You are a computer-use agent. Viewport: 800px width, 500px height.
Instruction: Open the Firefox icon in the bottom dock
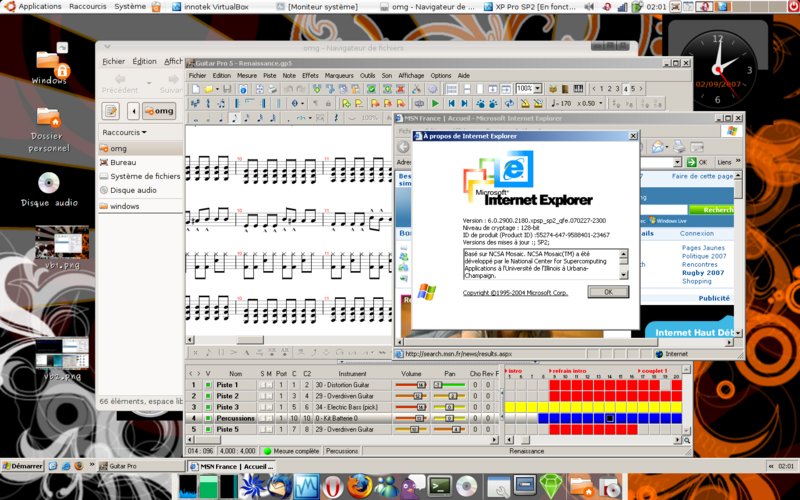[359, 486]
